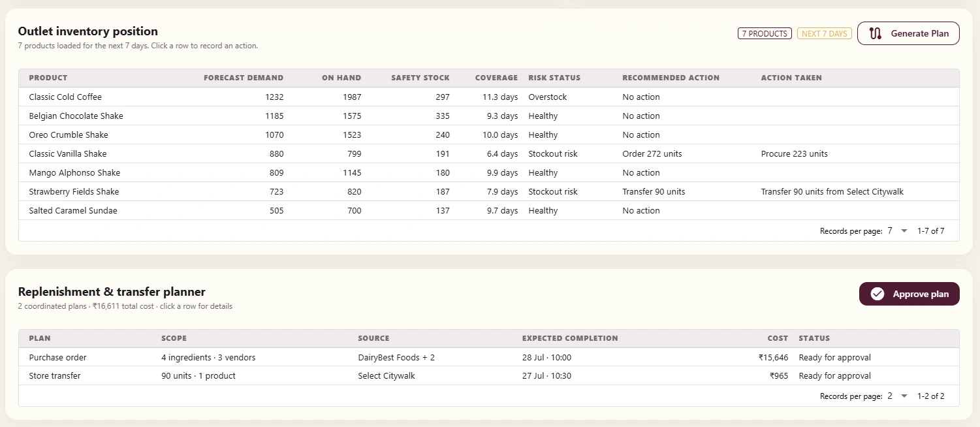This screenshot has height=427, width=980.
Task: Click the COST column header
Action: click(x=778, y=338)
